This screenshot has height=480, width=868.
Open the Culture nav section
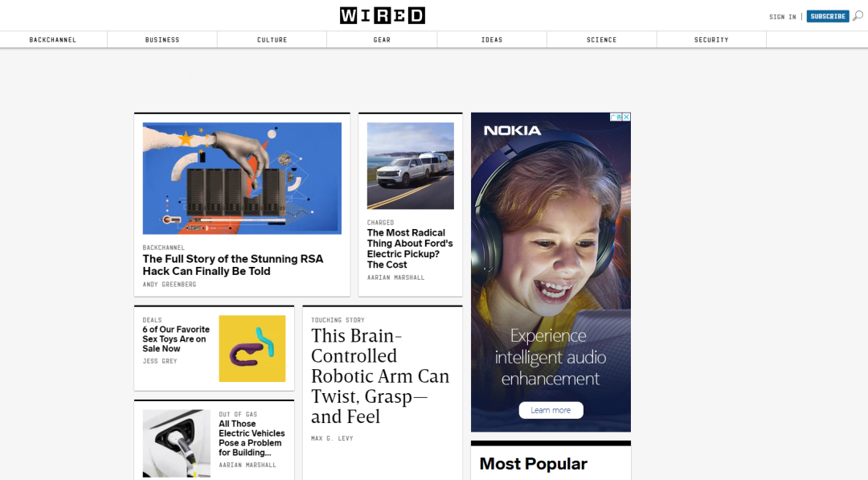tap(272, 40)
